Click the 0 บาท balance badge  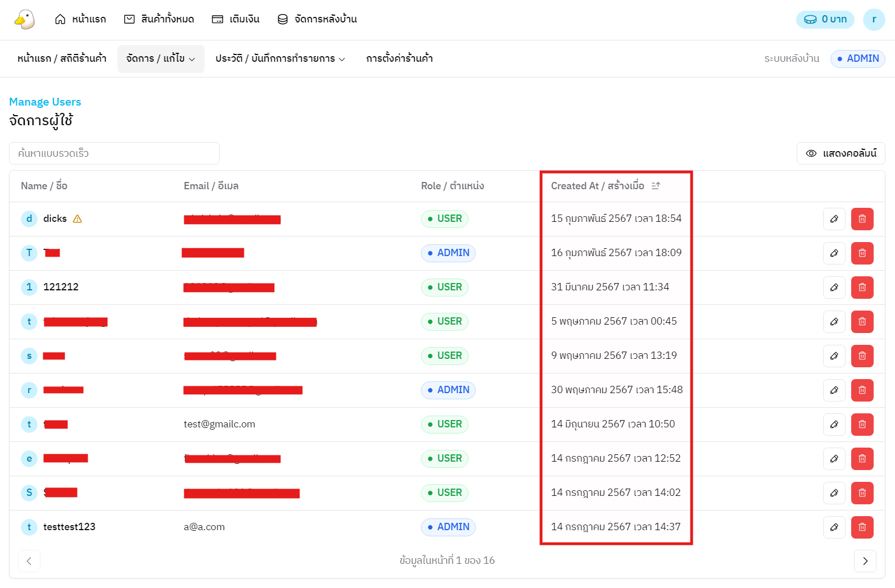pyautogui.click(x=825, y=20)
